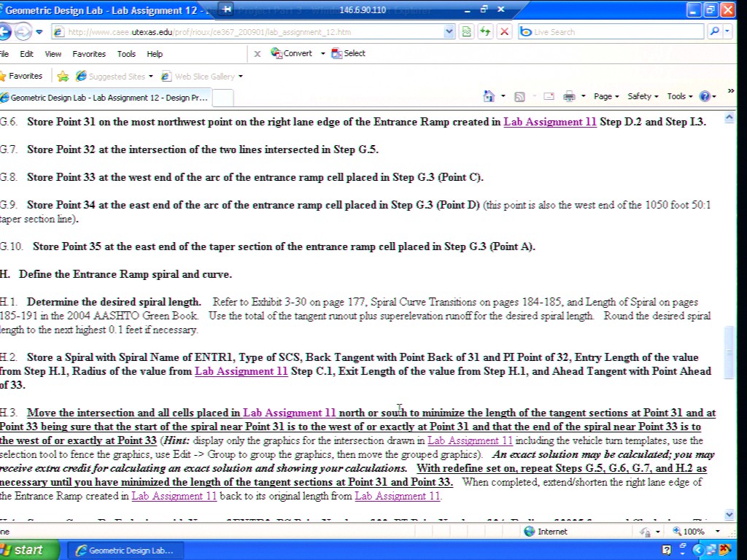Open the Favorites star button
This screenshot has width=747, height=560.
tap(21, 76)
